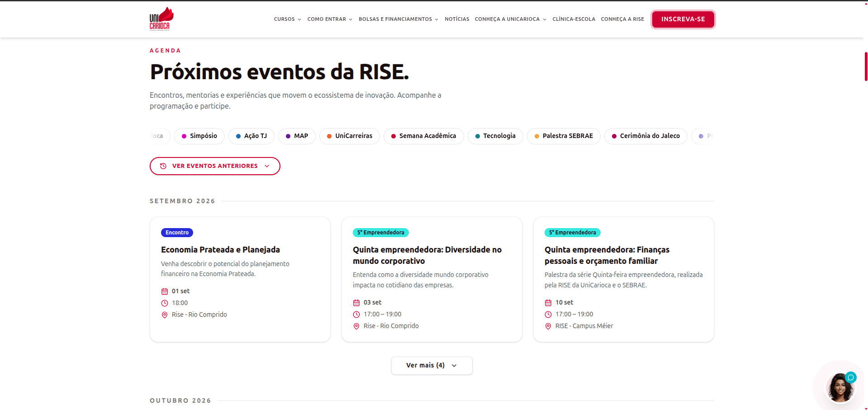Enable the Semana Acadêmica filter

(x=424, y=136)
